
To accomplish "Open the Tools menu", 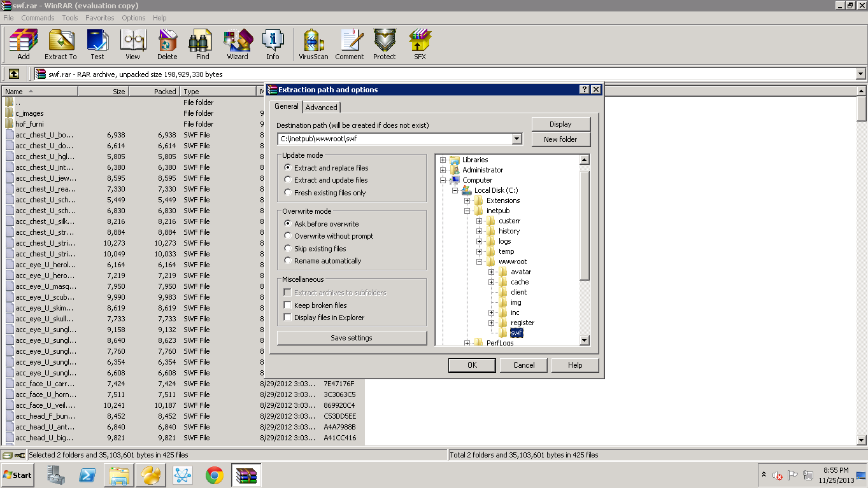I will [x=70, y=18].
